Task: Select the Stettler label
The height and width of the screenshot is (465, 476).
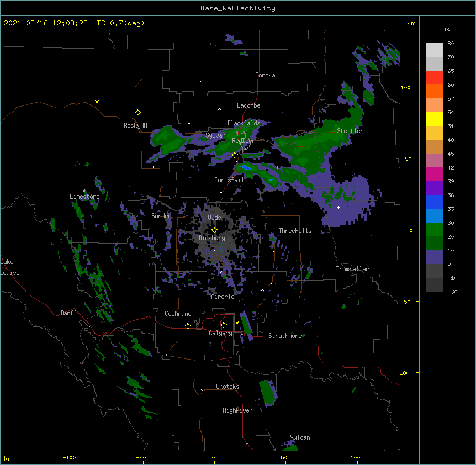Action: pyautogui.click(x=350, y=131)
